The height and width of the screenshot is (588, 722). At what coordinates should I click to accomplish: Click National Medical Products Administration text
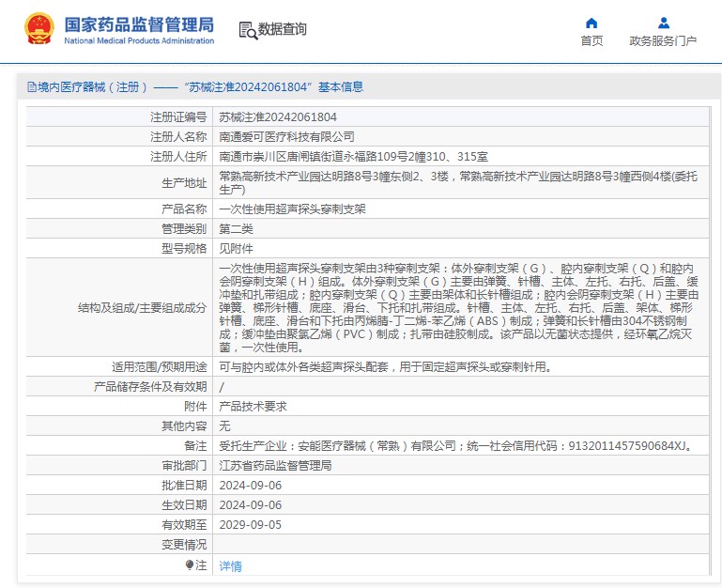tap(139, 40)
